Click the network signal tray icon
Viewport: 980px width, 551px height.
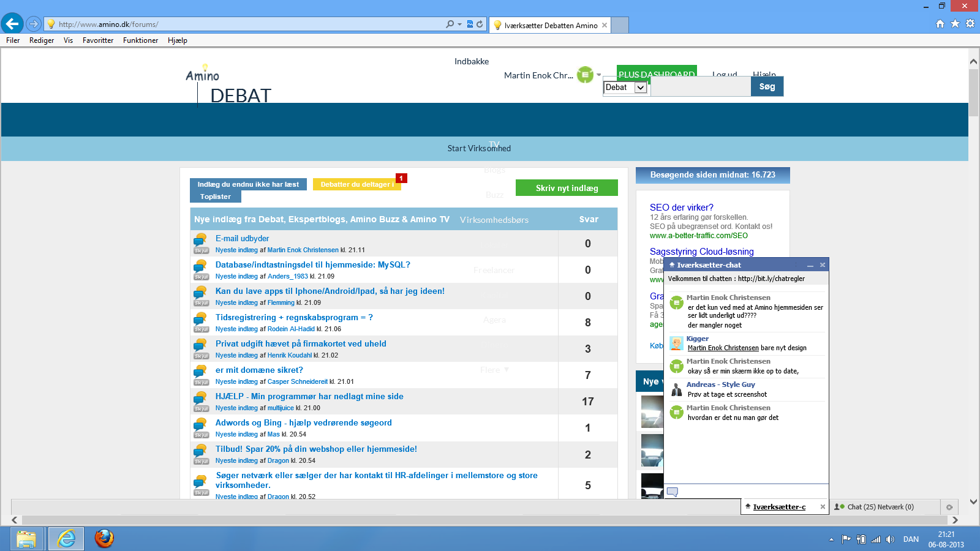pos(876,539)
